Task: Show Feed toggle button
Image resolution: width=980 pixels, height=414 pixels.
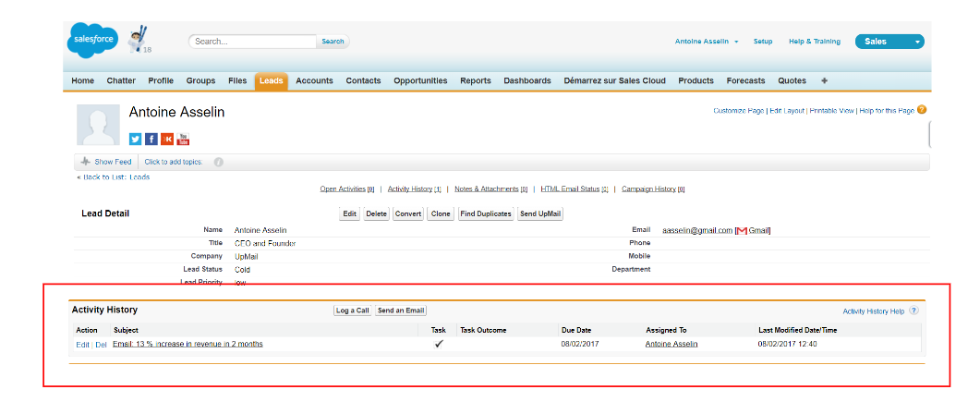Action: coord(106,162)
